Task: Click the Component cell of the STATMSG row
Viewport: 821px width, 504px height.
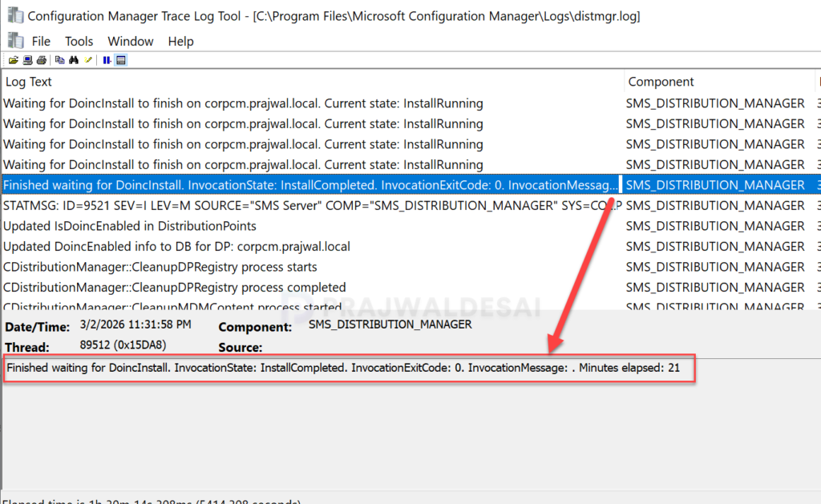Action: point(715,205)
